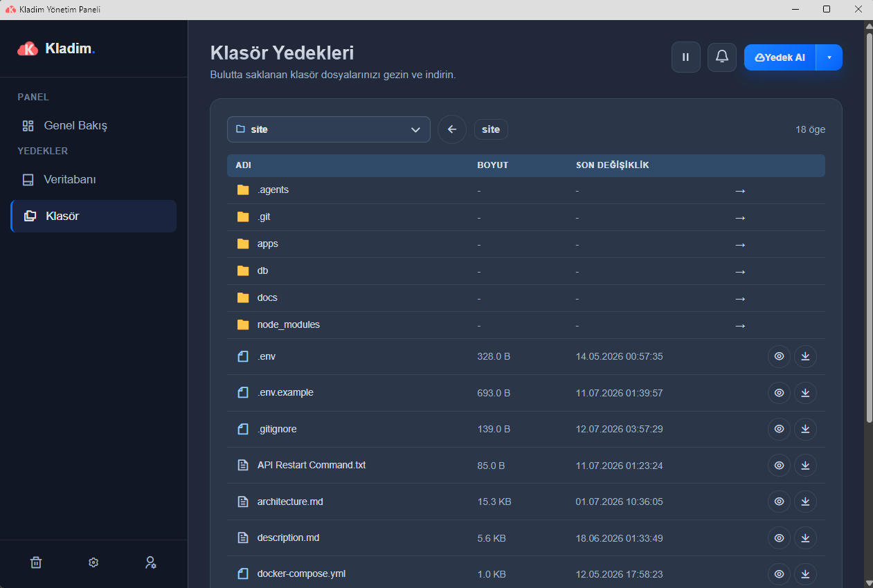The width and height of the screenshot is (873, 588).
Task: Click the node_modules folder name
Action: [x=289, y=324]
